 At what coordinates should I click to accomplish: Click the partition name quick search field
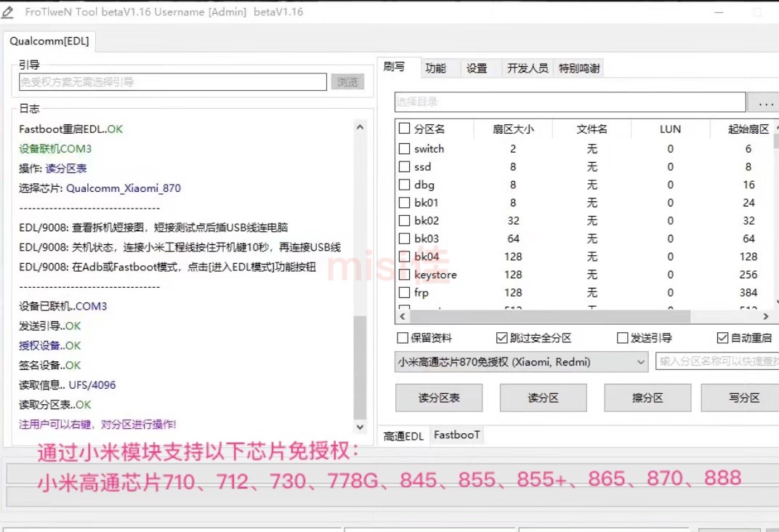[x=717, y=361]
